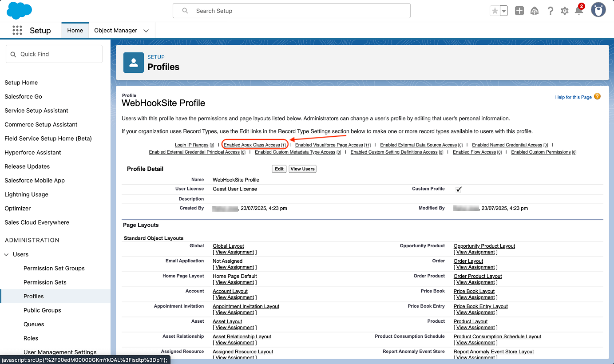Open the App Launcher grid icon
The height and width of the screenshot is (364, 614).
pos(17,30)
